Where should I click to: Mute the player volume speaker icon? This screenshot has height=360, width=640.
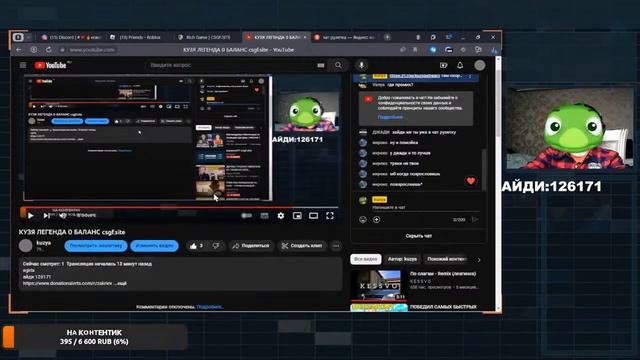click(62, 216)
